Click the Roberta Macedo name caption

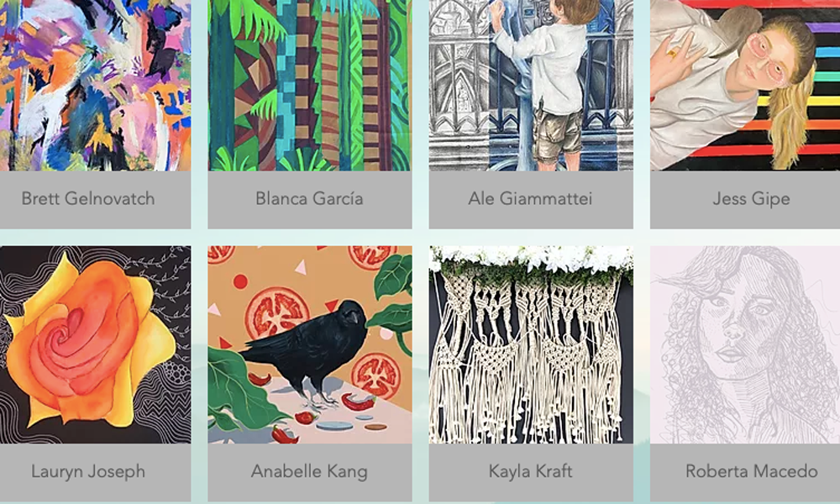(x=751, y=471)
